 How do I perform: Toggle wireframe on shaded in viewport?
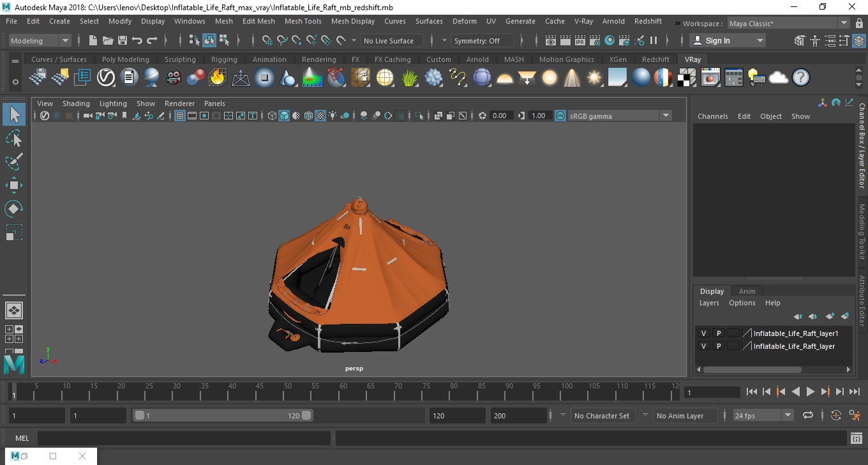pyautogui.click(x=308, y=116)
